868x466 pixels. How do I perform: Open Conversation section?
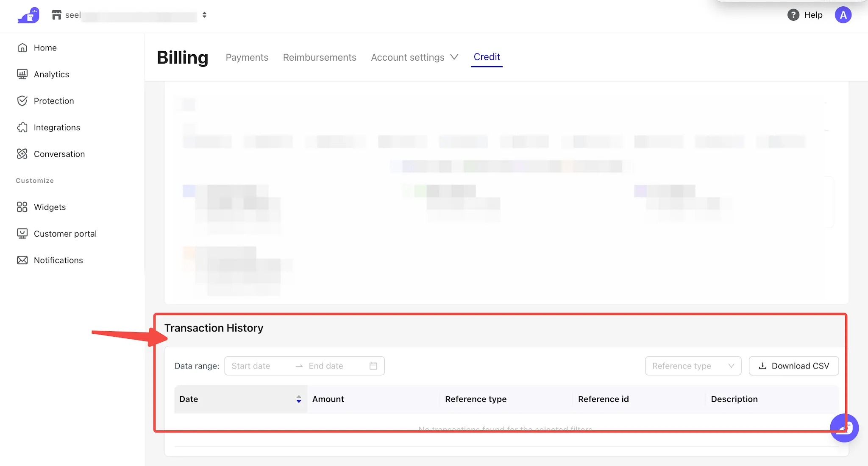coord(59,154)
